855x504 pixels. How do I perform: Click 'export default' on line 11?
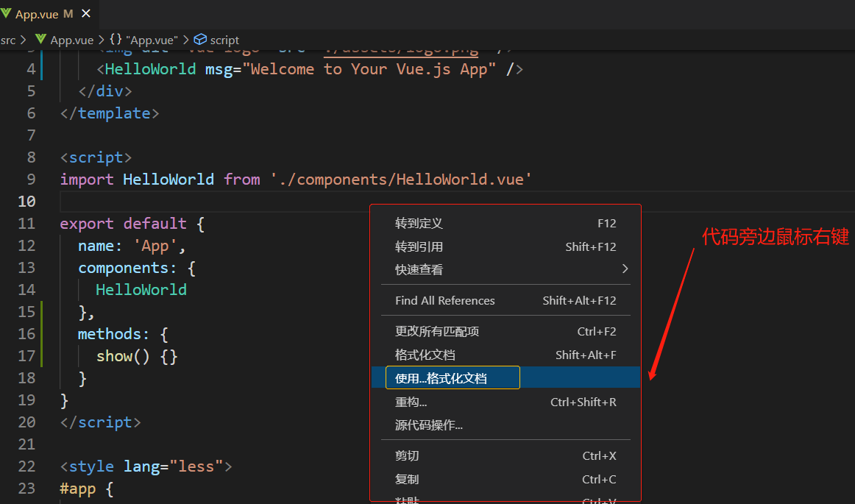123,224
